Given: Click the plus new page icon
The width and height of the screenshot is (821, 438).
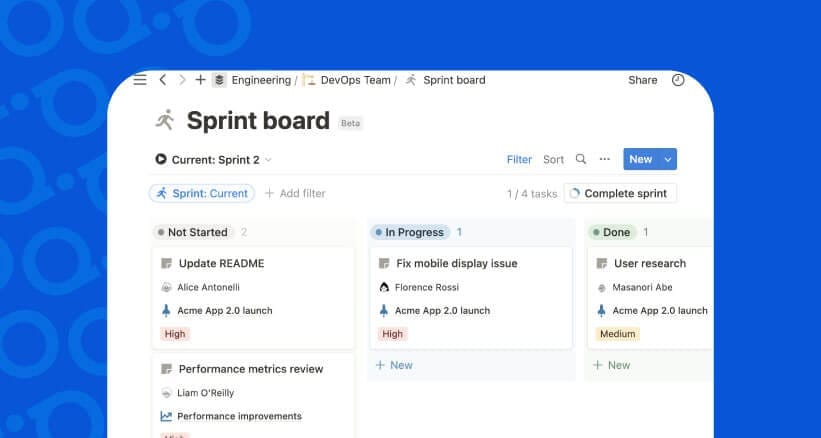Looking at the screenshot, I should click(200, 80).
